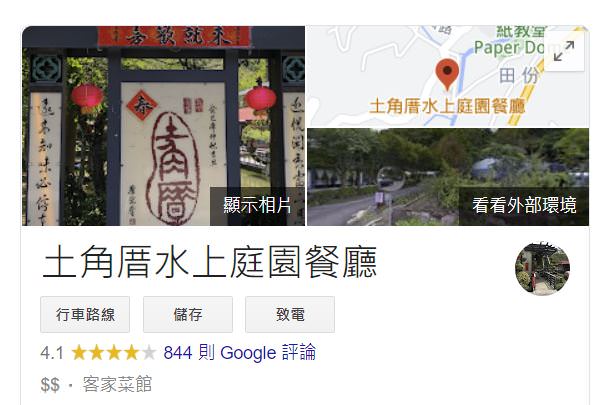Viewport: 601px width, 405px height.
Task: Click the 看看外部環境 street view overlay
Action: pos(524,206)
